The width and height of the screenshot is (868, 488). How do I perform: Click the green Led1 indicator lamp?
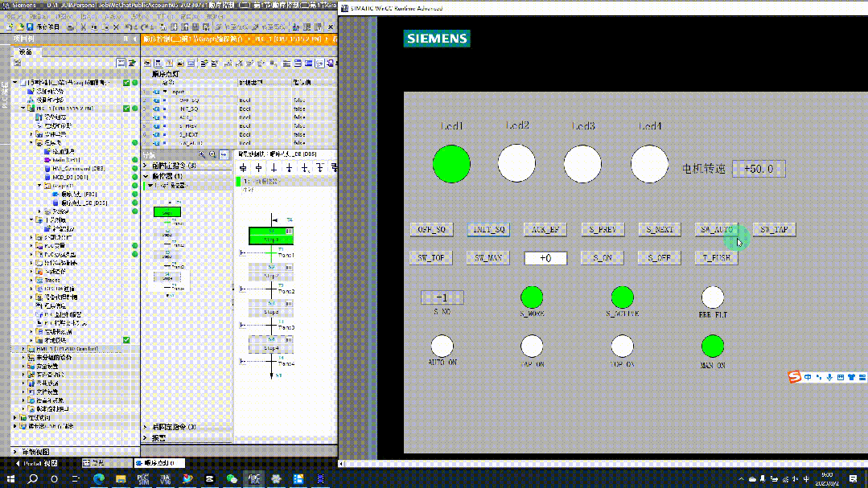point(450,164)
